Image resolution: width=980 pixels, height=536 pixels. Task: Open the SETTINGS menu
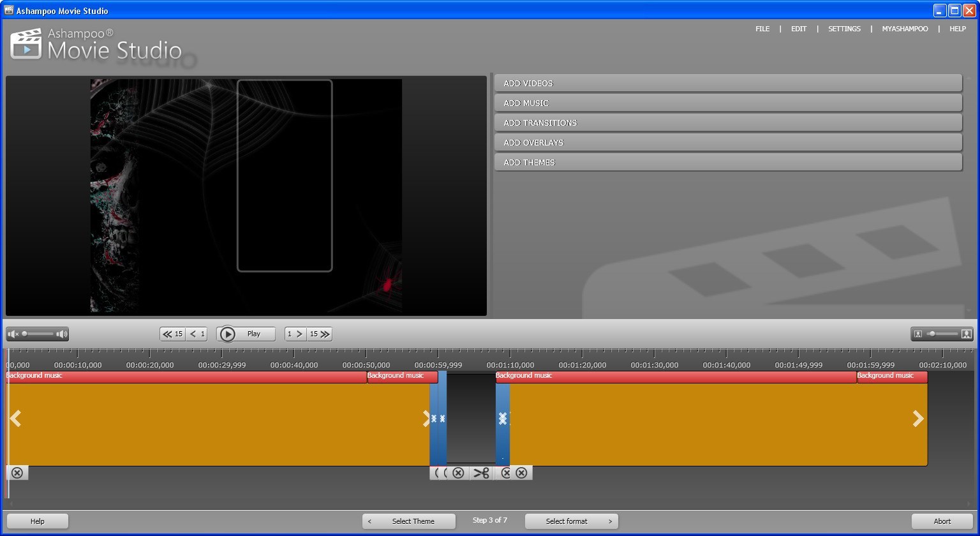point(843,29)
